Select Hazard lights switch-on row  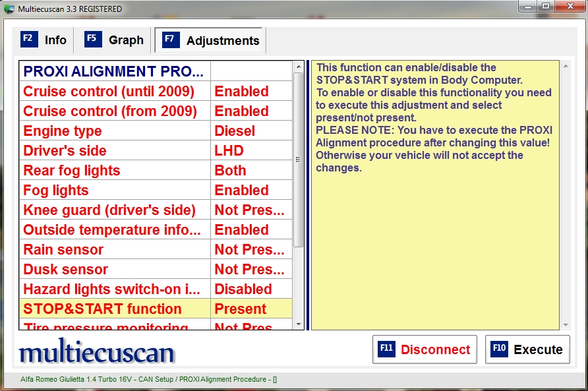coord(156,289)
